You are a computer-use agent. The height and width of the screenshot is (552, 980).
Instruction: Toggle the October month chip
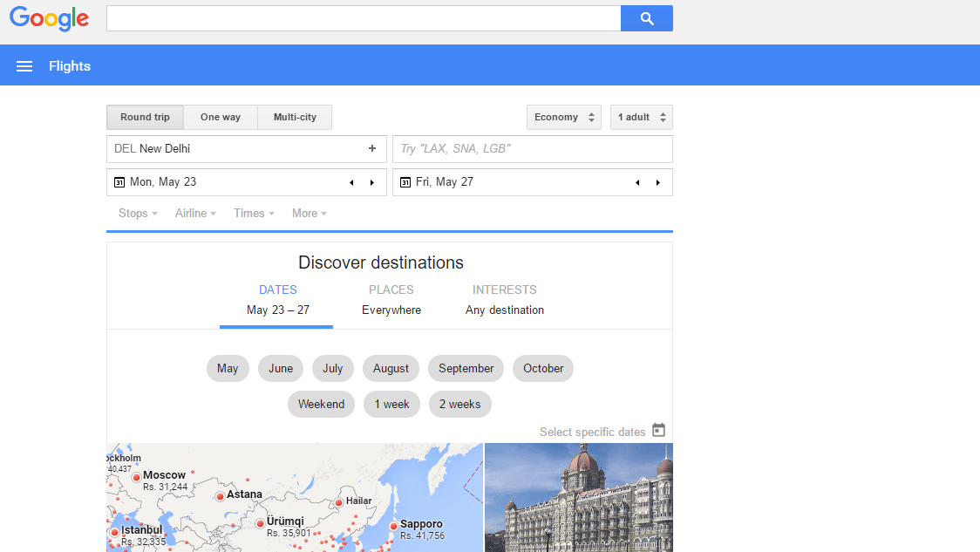(x=543, y=368)
